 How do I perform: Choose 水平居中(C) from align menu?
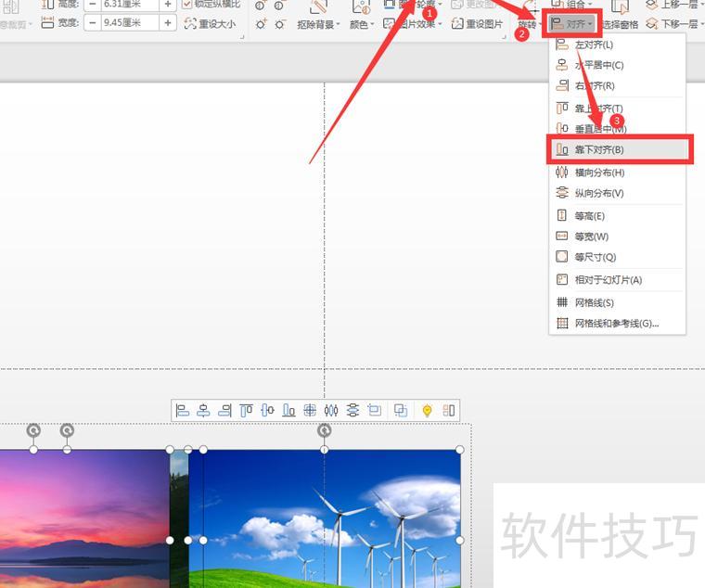(617, 65)
